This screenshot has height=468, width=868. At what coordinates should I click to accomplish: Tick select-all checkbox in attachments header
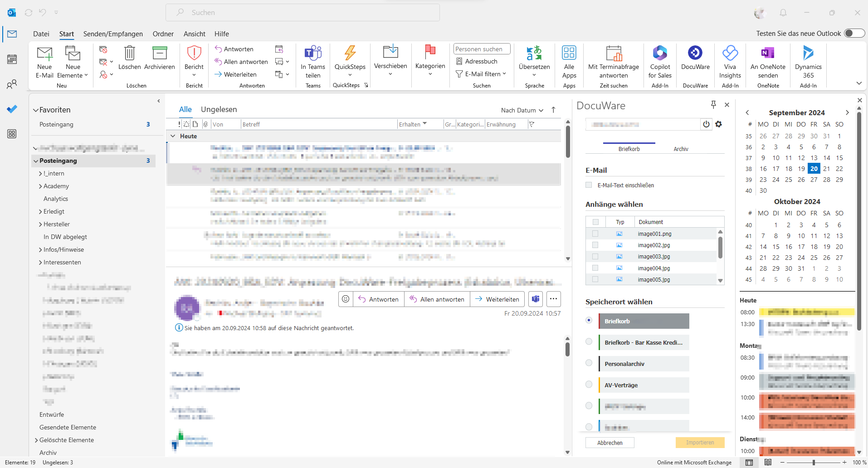click(595, 222)
